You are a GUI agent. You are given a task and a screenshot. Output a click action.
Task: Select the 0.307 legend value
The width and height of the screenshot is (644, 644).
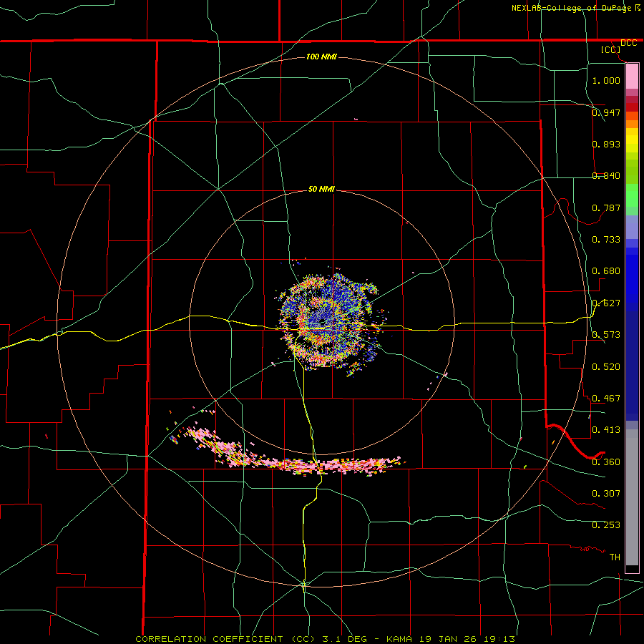pos(606,493)
